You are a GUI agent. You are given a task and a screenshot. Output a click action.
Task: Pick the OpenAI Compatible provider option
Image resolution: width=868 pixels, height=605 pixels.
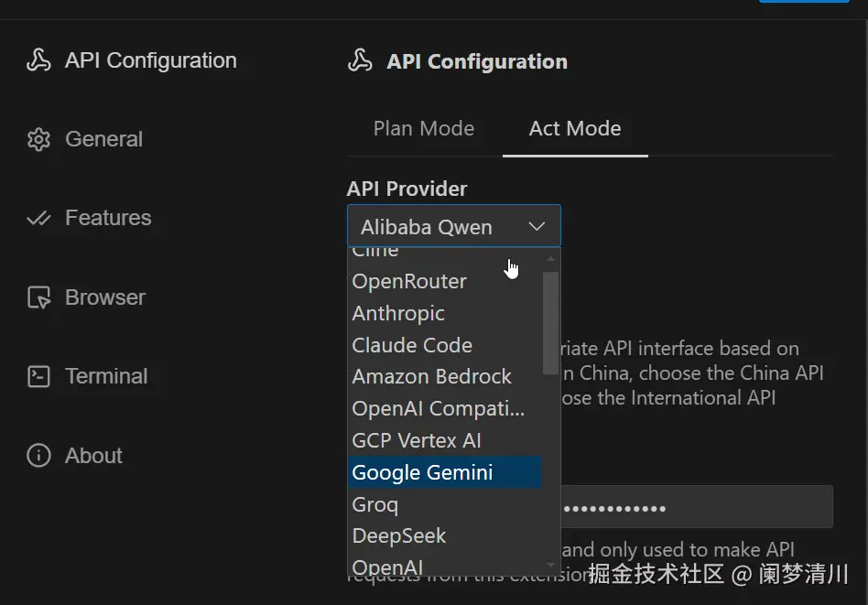point(444,408)
